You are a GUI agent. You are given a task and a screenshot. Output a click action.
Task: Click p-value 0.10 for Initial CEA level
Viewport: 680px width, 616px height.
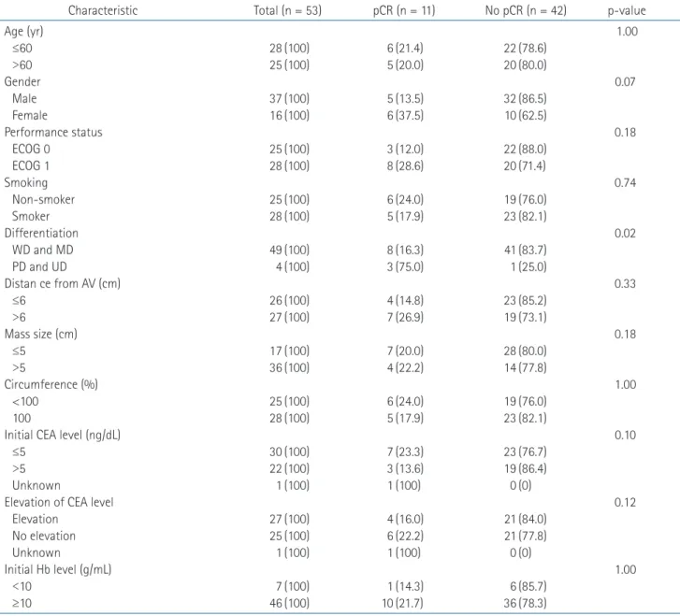[x=625, y=435]
